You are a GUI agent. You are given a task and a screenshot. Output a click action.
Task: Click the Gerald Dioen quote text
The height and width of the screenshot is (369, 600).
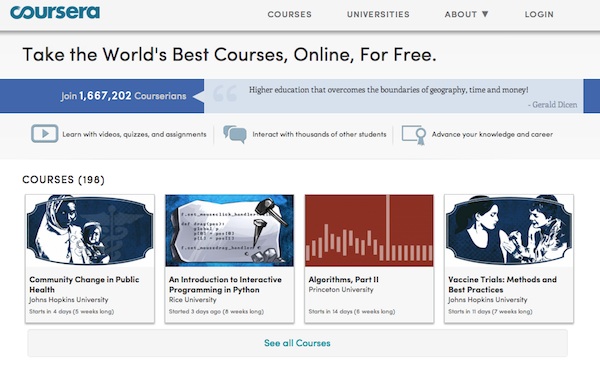(389, 90)
